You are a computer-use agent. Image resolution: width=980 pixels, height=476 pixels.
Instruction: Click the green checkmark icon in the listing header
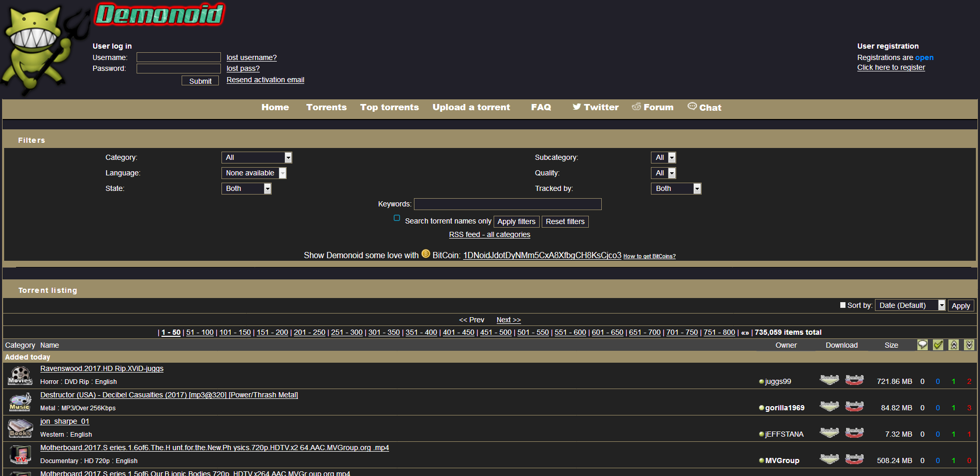938,345
